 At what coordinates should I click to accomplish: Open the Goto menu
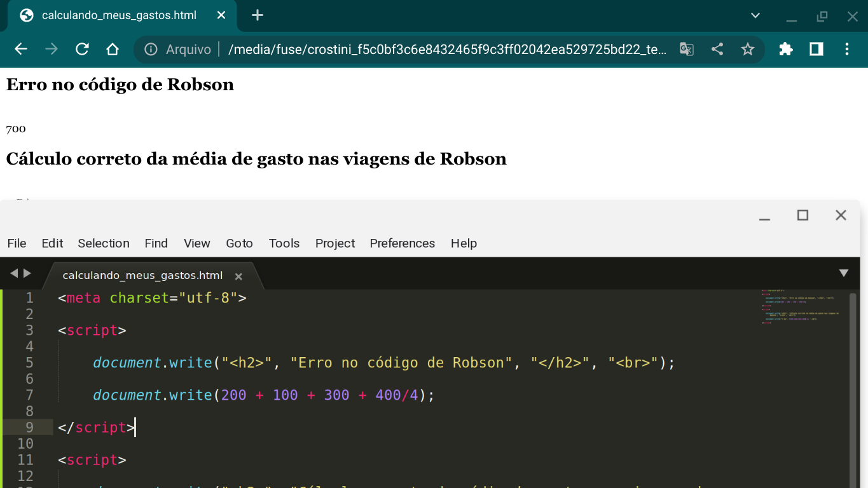239,243
